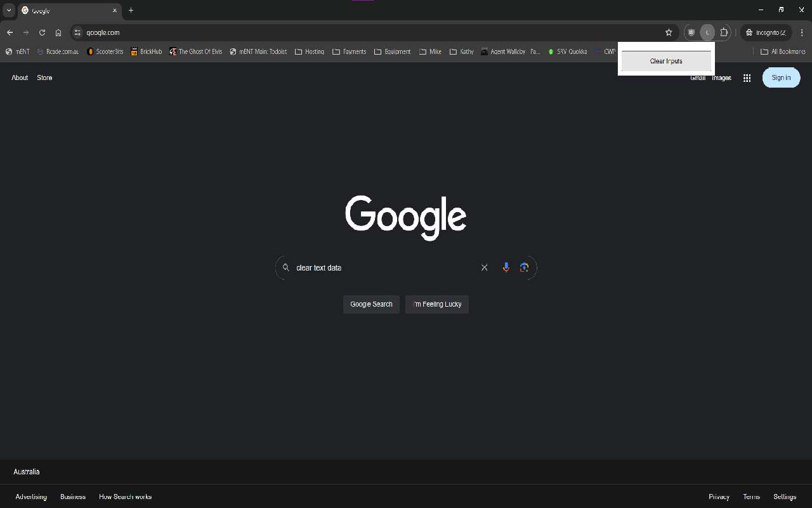This screenshot has height=508, width=812.
Task: Bookmark this page with the star icon
Action: click(x=669, y=32)
